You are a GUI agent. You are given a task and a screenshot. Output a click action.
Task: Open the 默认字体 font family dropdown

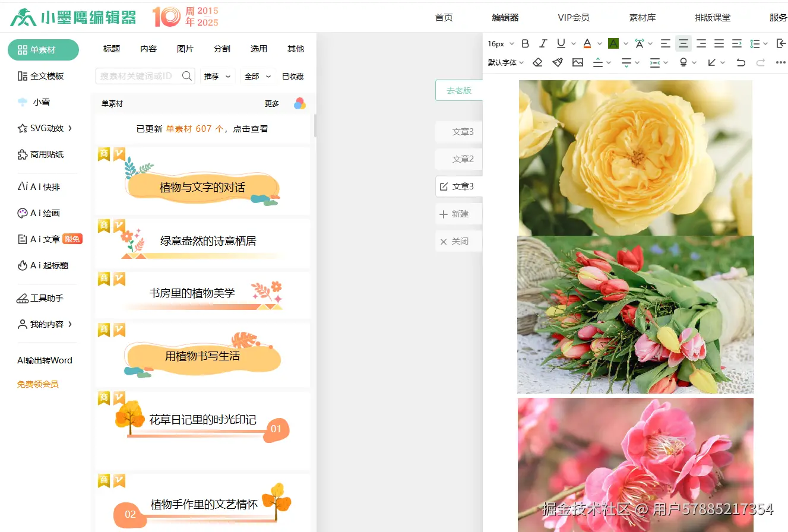506,62
